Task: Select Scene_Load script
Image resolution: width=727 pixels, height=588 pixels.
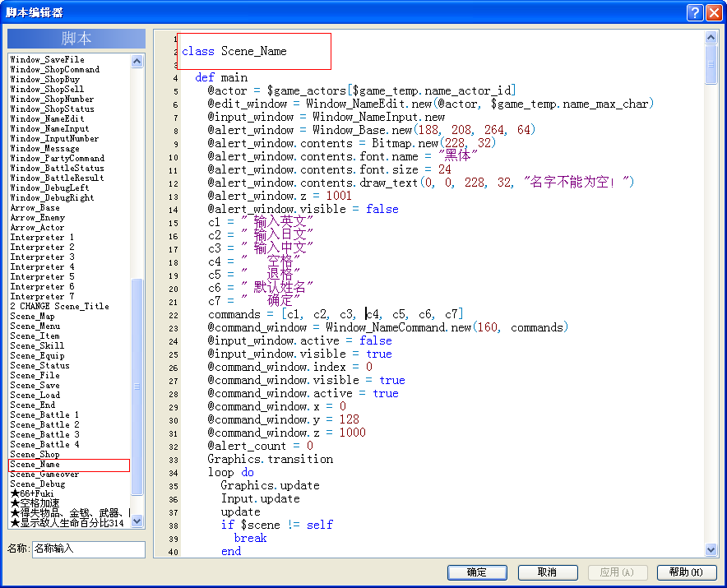Action: click(x=35, y=395)
